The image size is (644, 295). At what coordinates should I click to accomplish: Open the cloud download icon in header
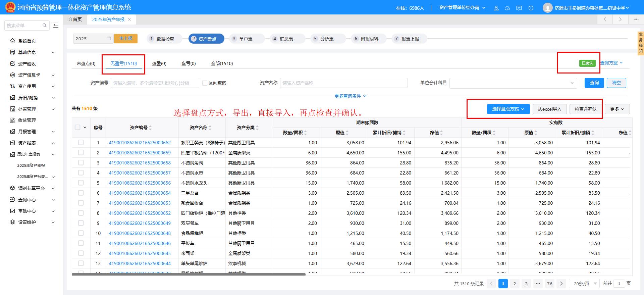click(507, 8)
